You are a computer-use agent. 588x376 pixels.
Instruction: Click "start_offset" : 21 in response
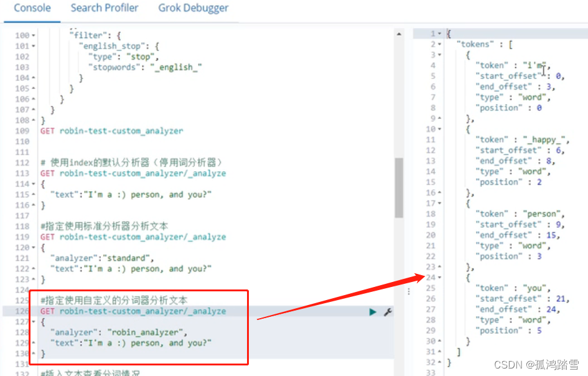(x=523, y=299)
